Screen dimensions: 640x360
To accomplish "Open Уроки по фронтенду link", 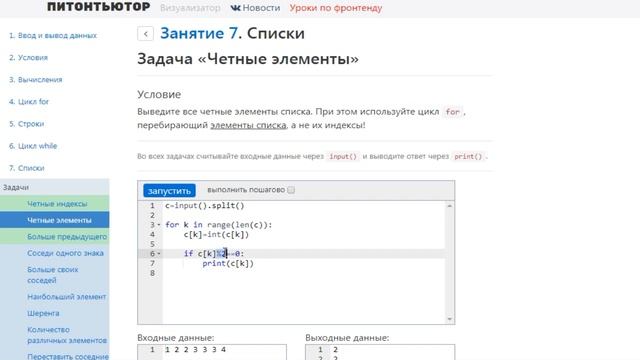I will pyautogui.click(x=336, y=8).
